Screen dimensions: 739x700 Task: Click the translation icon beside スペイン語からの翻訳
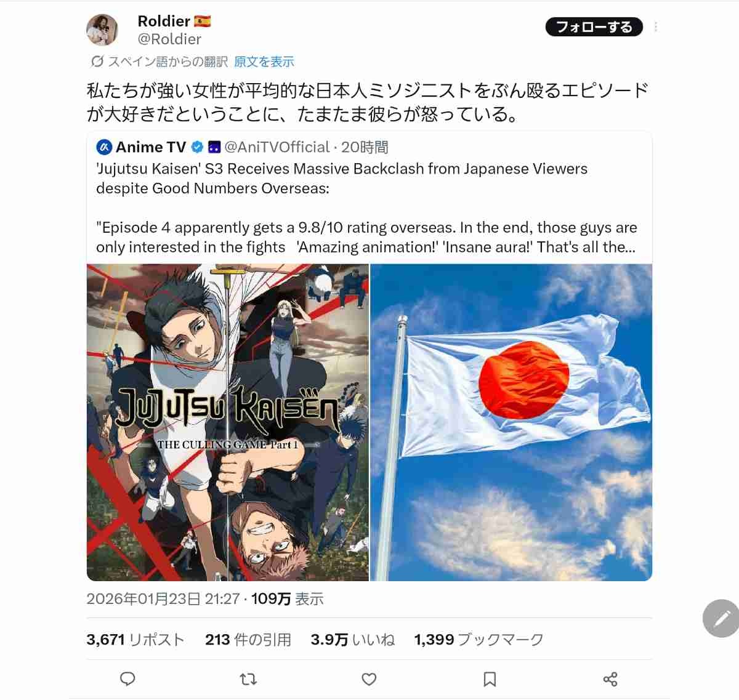97,62
